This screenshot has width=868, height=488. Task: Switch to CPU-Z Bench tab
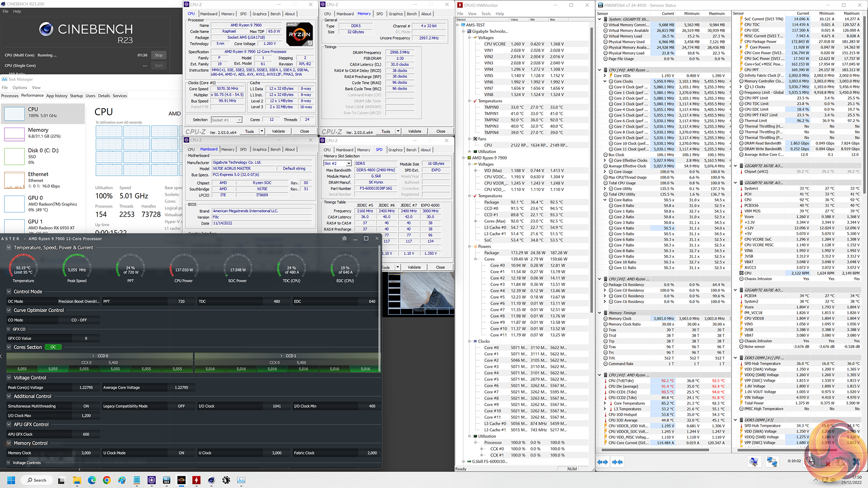[x=275, y=14]
